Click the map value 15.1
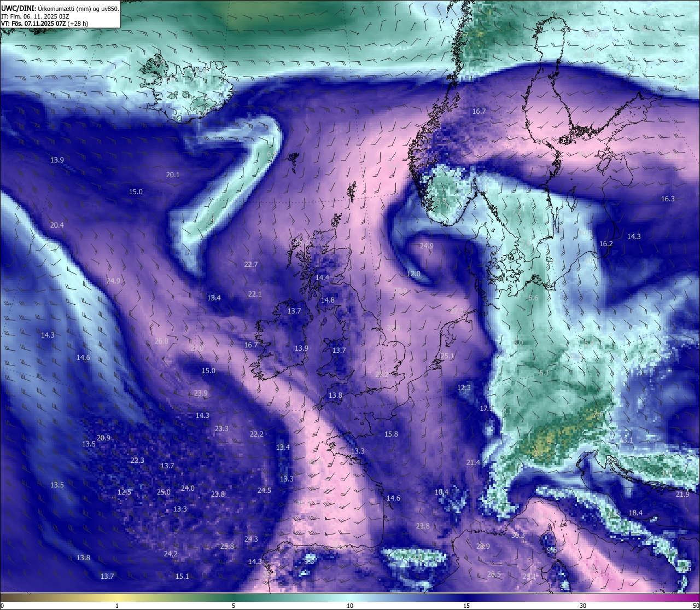 [x=182, y=577]
